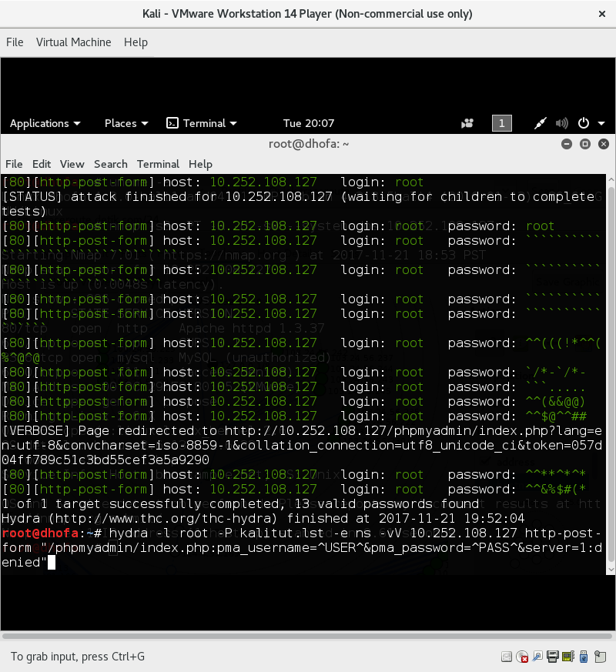Click the terminal vertical scrollbar thumb
616x672 pixels.
click(x=611, y=373)
